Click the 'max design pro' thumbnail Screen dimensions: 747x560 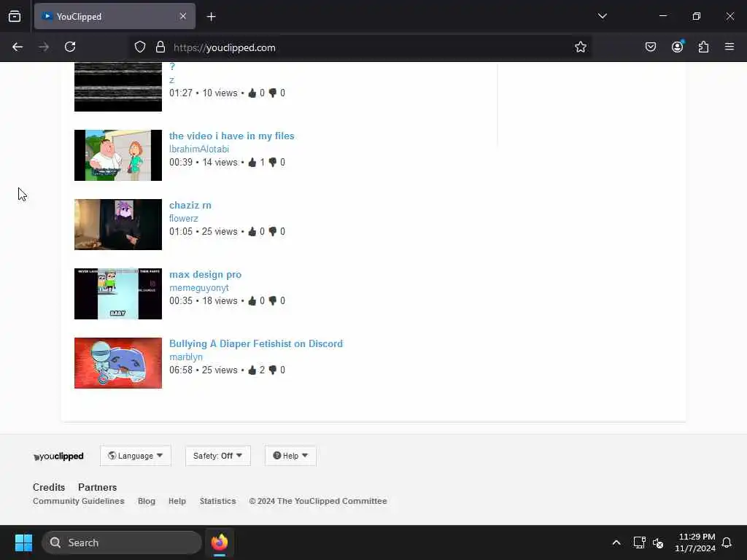(118, 294)
